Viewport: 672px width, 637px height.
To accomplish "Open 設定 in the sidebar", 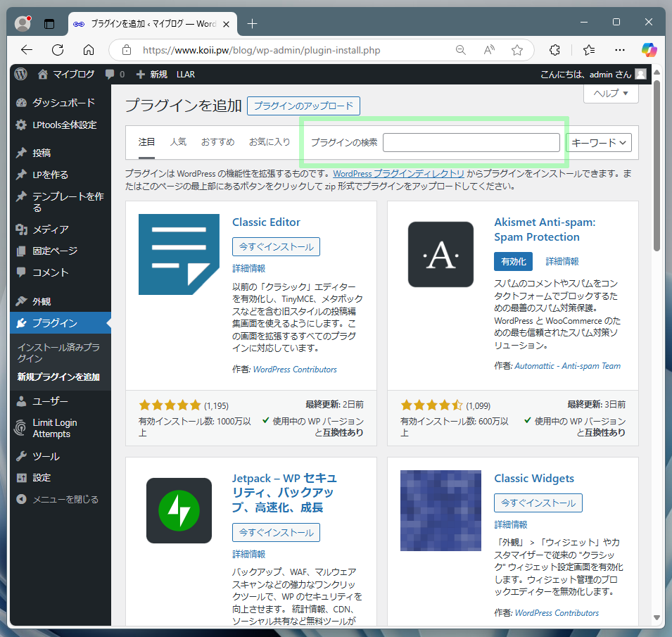I will pos(61,477).
